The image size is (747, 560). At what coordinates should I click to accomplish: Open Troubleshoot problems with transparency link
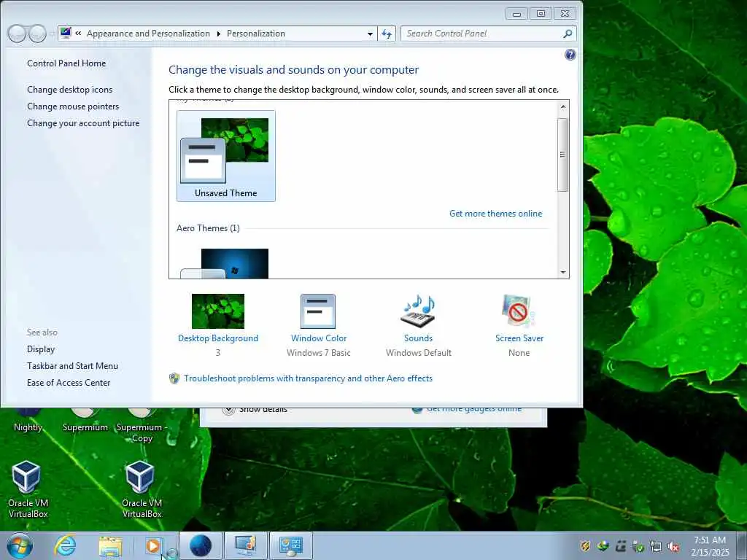[308, 378]
